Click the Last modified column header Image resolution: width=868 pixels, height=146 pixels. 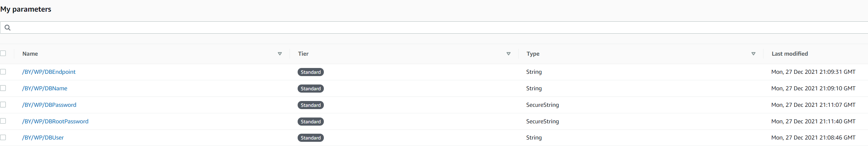pos(789,54)
